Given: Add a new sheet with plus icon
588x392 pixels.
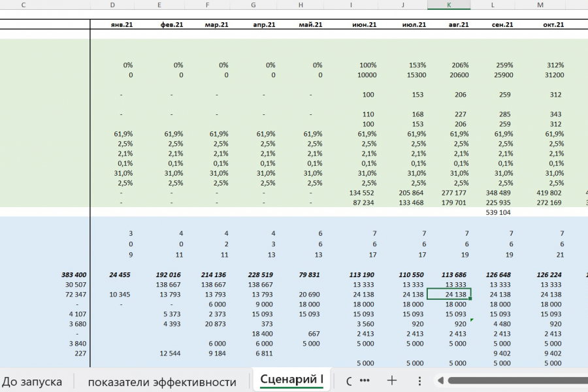Looking at the screenshot, I should [392, 380].
